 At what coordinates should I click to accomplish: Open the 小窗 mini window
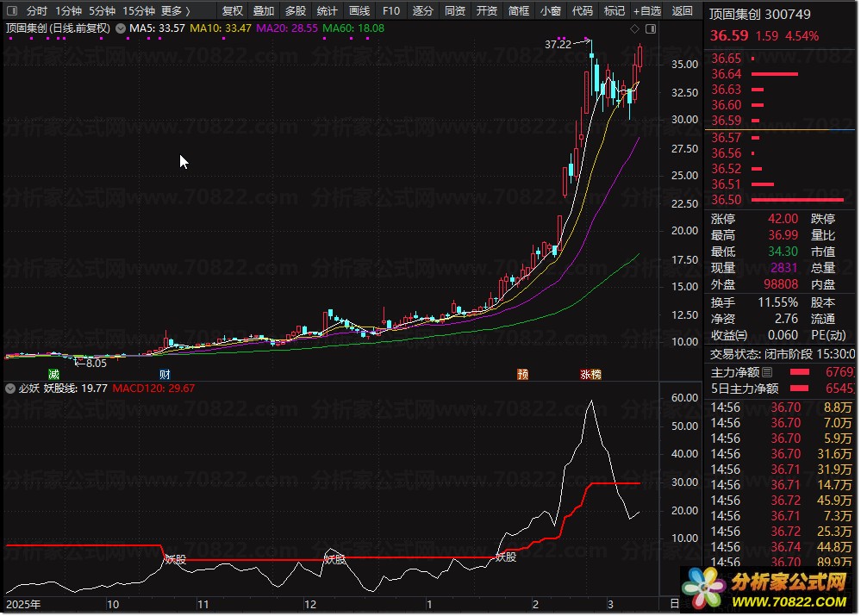point(550,10)
